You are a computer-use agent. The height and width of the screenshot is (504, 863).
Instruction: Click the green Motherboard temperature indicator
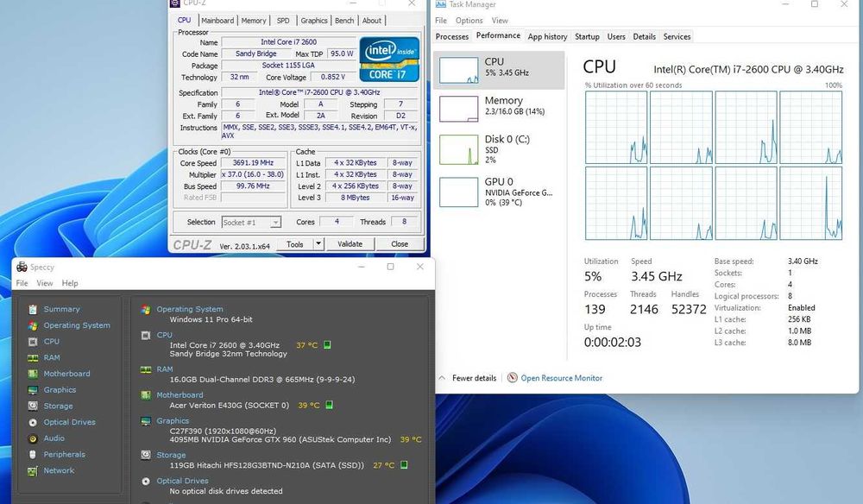[x=329, y=405]
